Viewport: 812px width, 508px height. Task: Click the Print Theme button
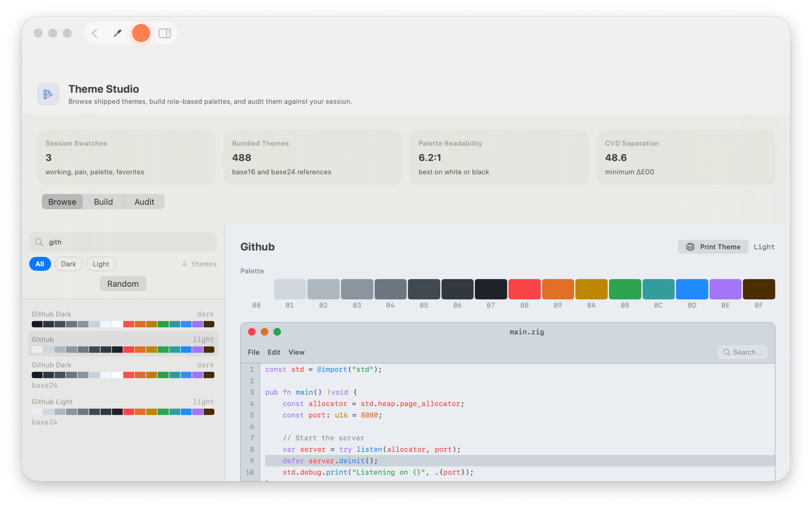[713, 247]
